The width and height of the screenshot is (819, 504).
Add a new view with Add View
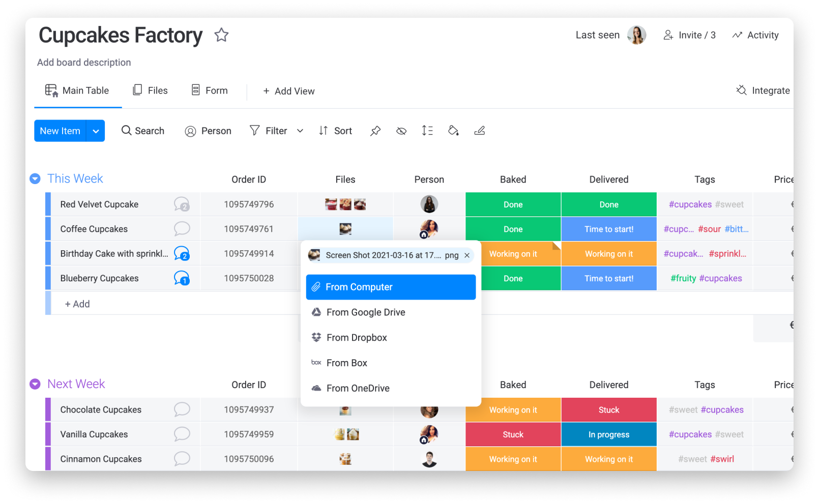tap(288, 91)
